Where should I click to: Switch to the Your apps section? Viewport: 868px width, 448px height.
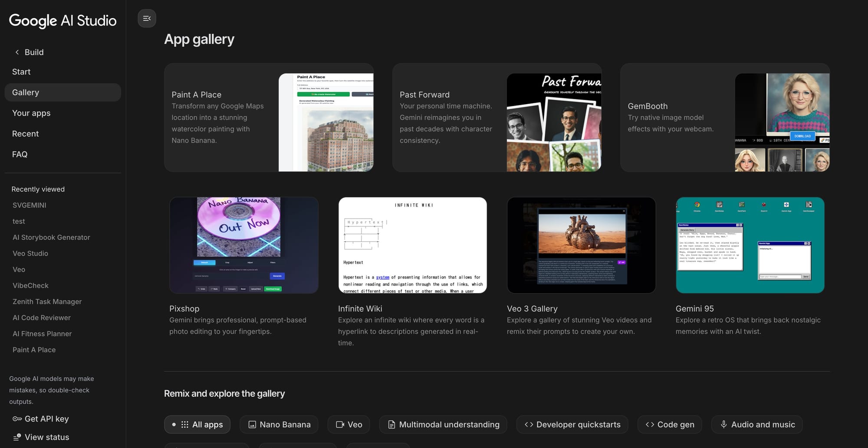click(31, 113)
